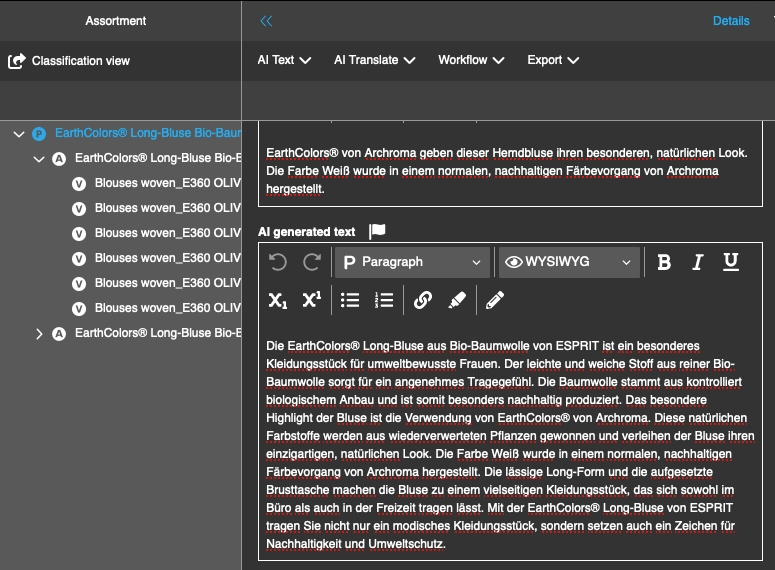Apply subscript formatting
Image resolution: width=775 pixels, height=570 pixels.
[279, 299]
